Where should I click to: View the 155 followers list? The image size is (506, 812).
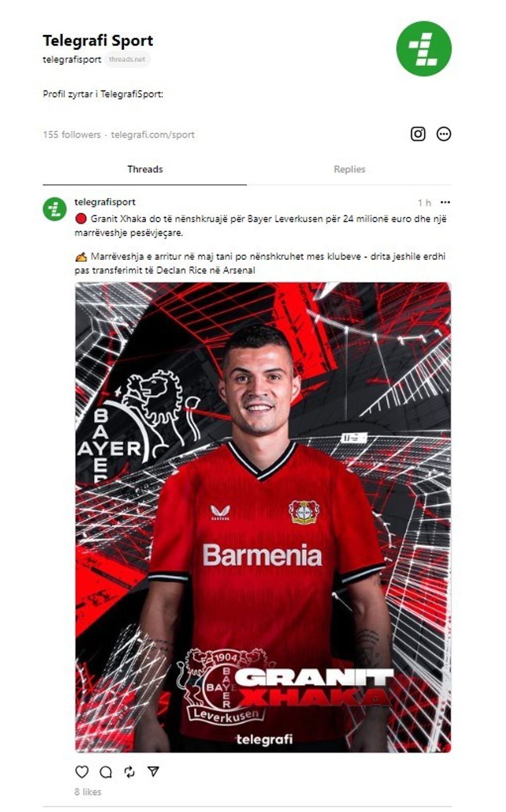pyautogui.click(x=72, y=135)
